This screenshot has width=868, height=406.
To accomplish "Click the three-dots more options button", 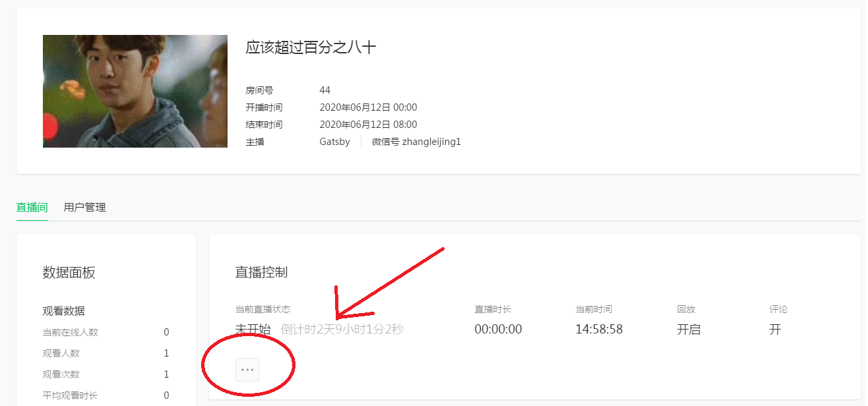I will (x=247, y=370).
